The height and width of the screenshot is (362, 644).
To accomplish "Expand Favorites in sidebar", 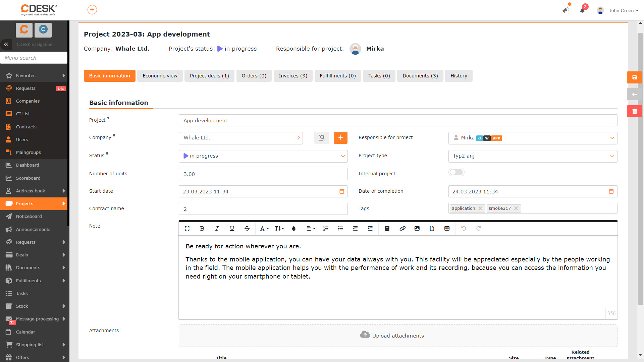I will pyautogui.click(x=64, y=76).
